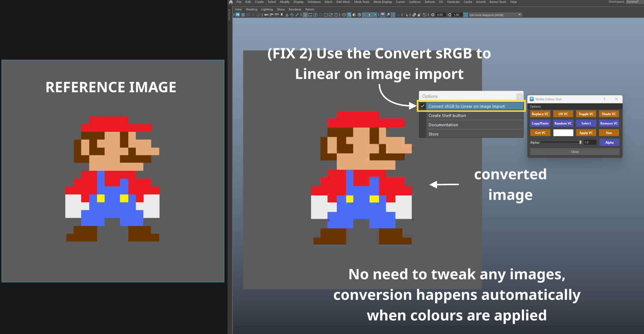Image resolution: width=644 pixels, height=334 pixels.
Task: Toggle the grid icon in viewport toolbar
Action: click(305, 15)
